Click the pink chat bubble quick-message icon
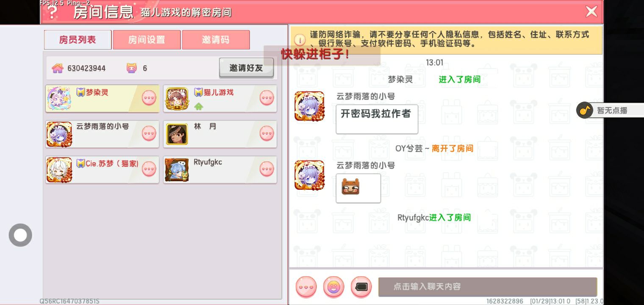Image resolution: width=644 pixels, height=305 pixels. [306, 287]
